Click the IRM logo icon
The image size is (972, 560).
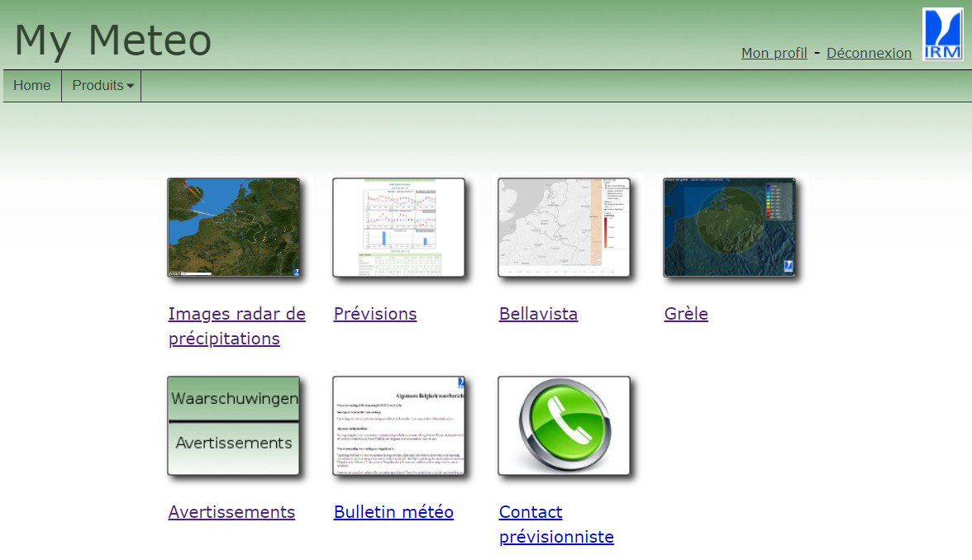[x=943, y=34]
